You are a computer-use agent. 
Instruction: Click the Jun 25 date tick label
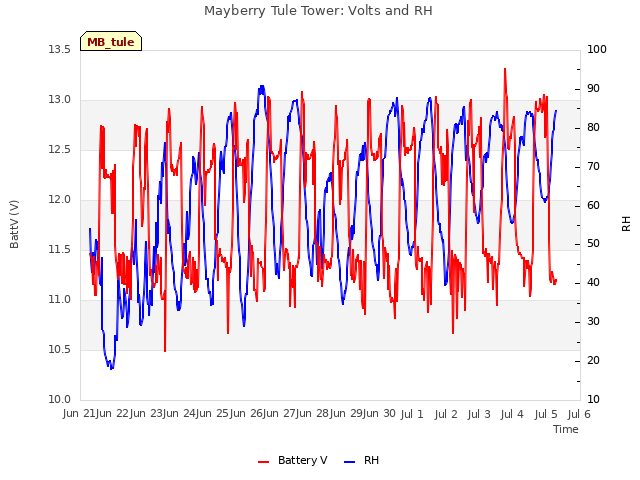pos(213,414)
